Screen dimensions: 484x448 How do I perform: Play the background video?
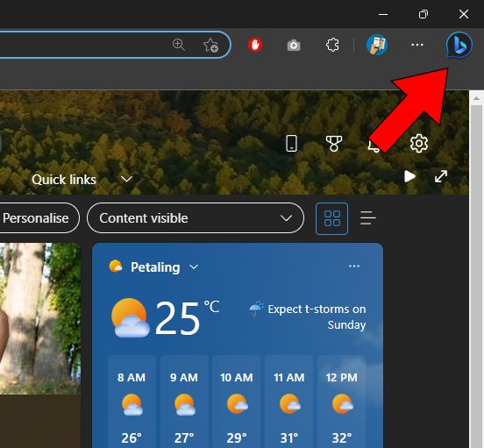(409, 176)
